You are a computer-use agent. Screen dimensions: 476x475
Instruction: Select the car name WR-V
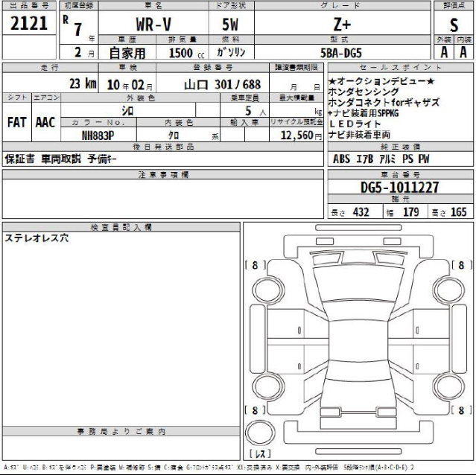click(152, 24)
